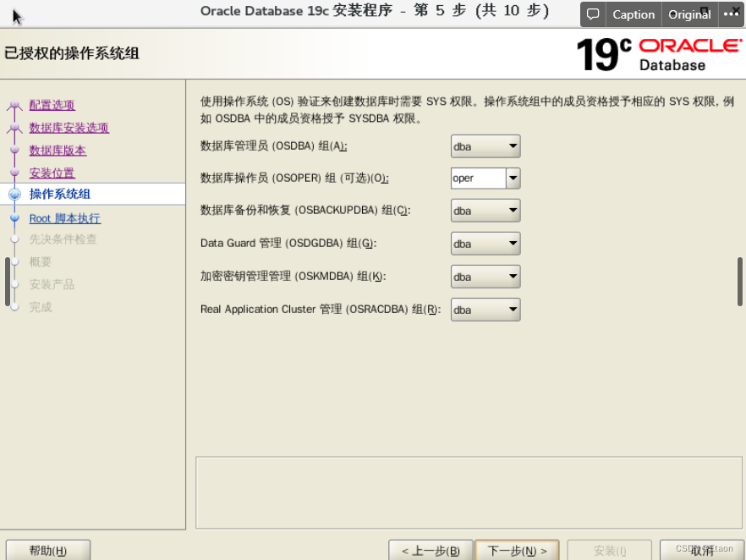The image size is (746, 560).
Task: Open the OSDGDBA Data Guard group dropdown
Action: 485,244
